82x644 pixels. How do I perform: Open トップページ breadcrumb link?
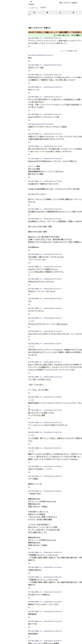tap(33, 8)
